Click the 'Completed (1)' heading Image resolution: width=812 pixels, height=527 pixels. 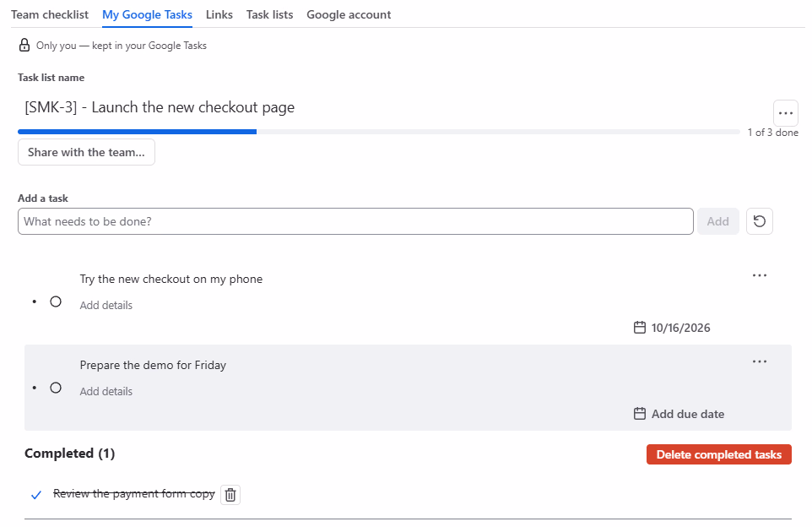click(69, 454)
